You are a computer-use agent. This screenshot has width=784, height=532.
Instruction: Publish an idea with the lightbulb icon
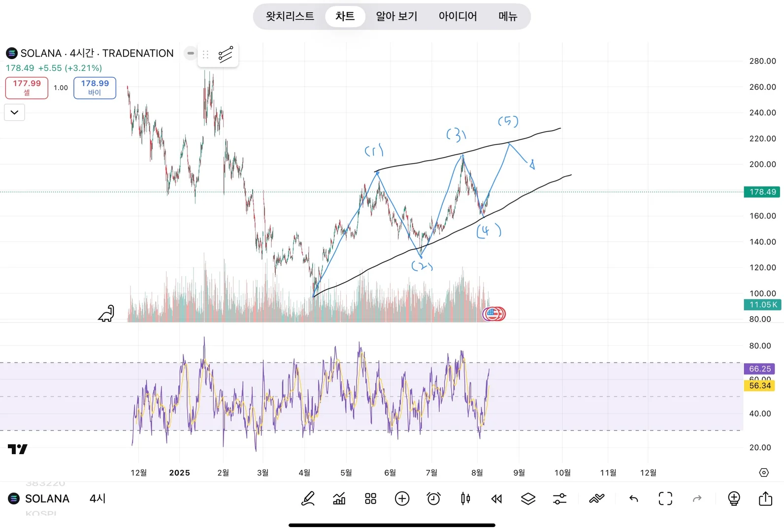(734, 499)
